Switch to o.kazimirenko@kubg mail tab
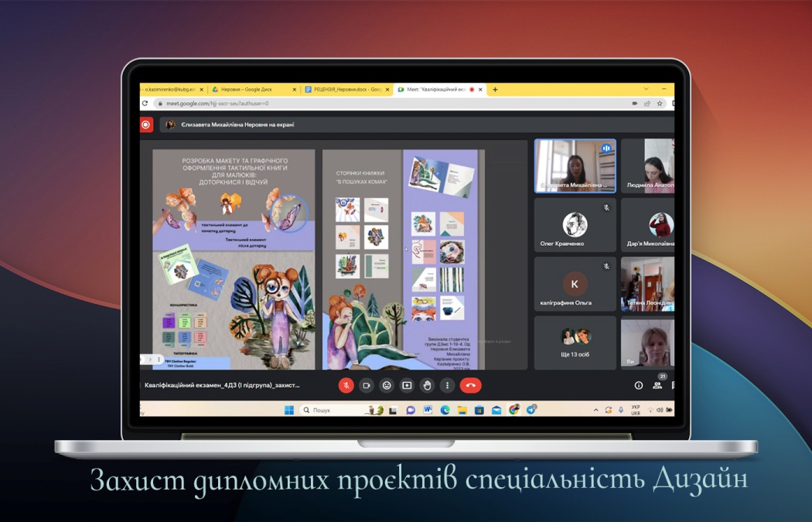The height and width of the screenshot is (522, 812). (172, 90)
